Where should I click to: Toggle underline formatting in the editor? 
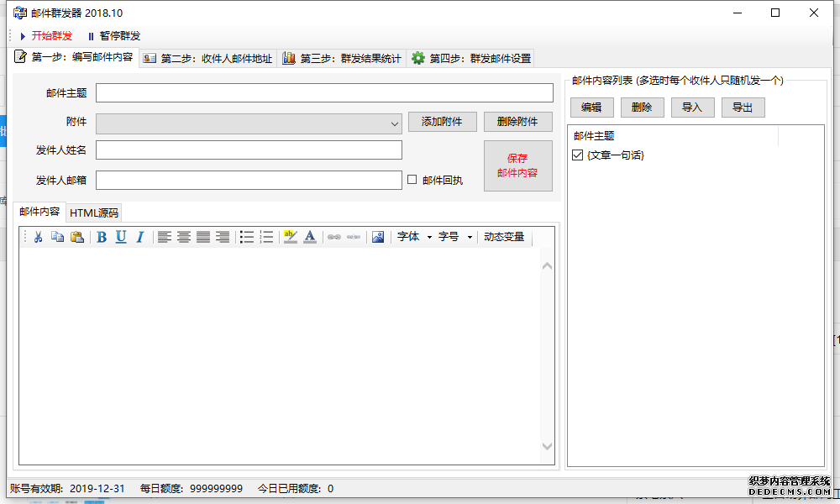coord(120,237)
